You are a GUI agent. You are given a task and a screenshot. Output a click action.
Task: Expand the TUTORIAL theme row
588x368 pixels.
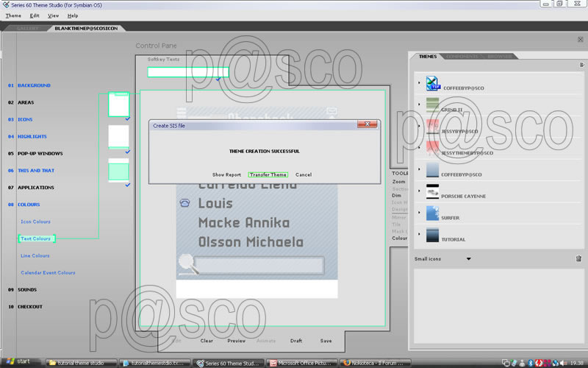419,234
